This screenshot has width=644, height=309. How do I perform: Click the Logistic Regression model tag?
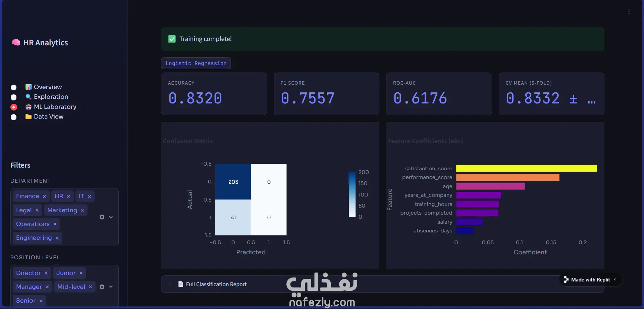click(196, 63)
